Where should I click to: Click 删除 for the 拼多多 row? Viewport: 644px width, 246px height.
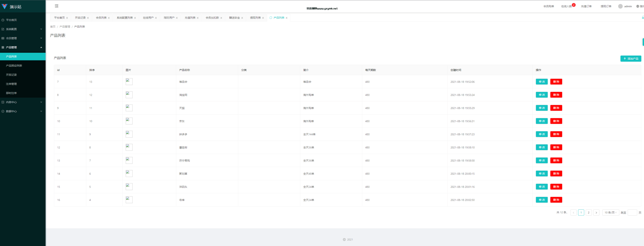[556, 134]
